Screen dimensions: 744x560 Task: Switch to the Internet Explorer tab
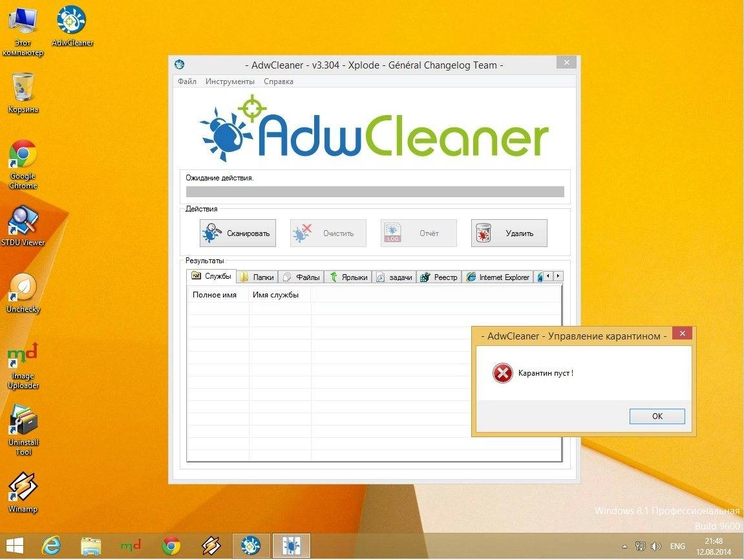(x=498, y=277)
